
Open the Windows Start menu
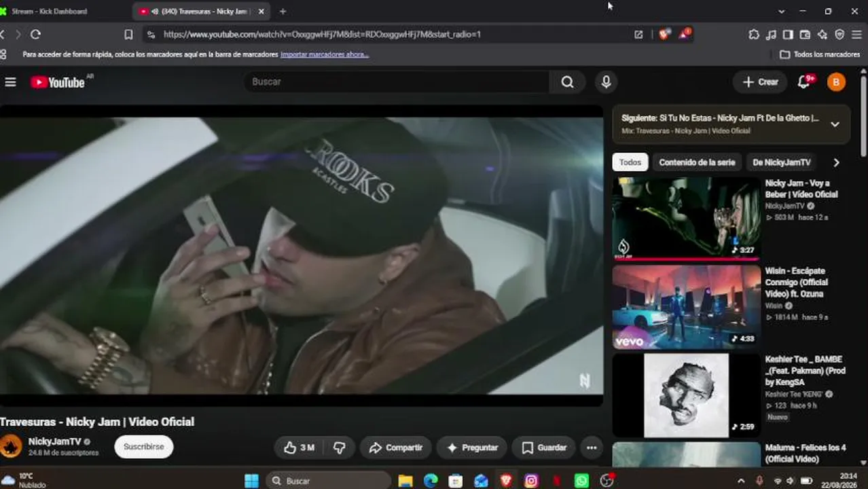(251, 481)
